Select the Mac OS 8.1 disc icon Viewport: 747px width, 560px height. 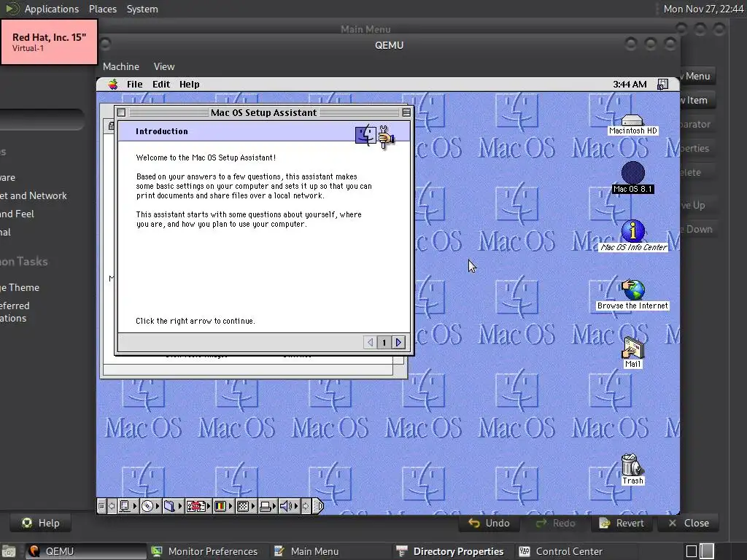pos(632,178)
